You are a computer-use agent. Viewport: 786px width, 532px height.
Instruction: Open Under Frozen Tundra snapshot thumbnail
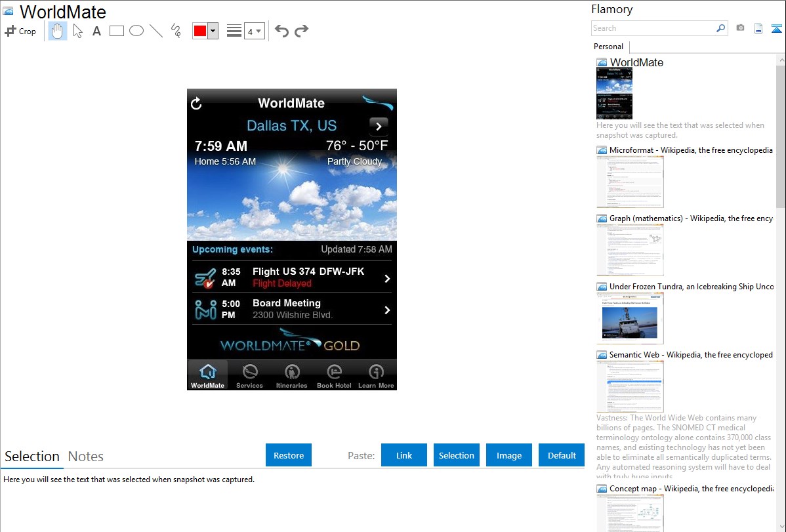630,319
